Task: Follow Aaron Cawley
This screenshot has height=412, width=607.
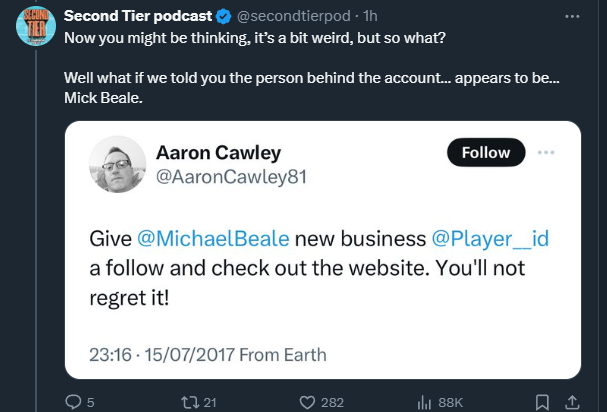Action: click(486, 152)
